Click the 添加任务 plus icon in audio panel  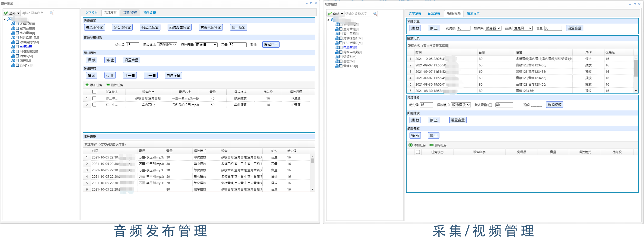click(x=87, y=85)
